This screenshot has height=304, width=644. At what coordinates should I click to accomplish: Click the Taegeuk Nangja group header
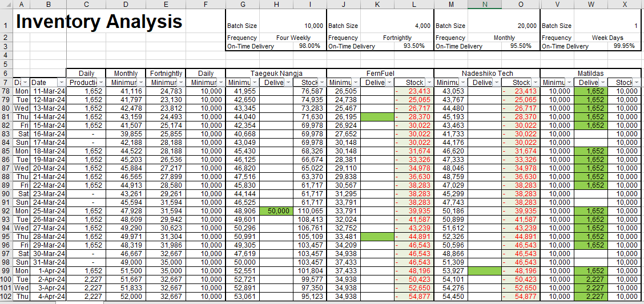click(276, 74)
